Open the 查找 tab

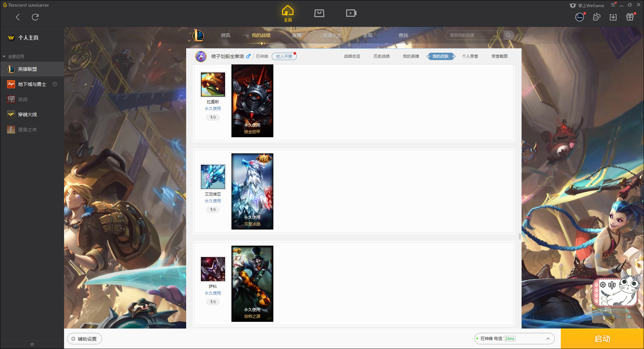coord(403,35)
